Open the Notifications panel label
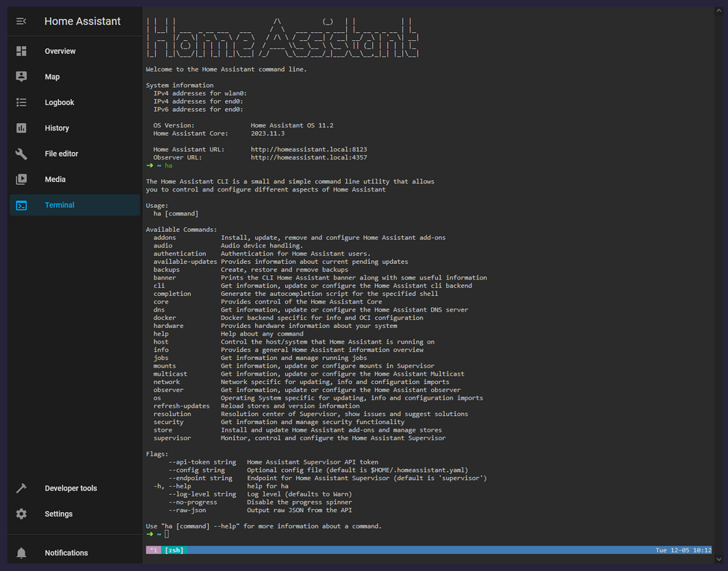 coord(66,553)
